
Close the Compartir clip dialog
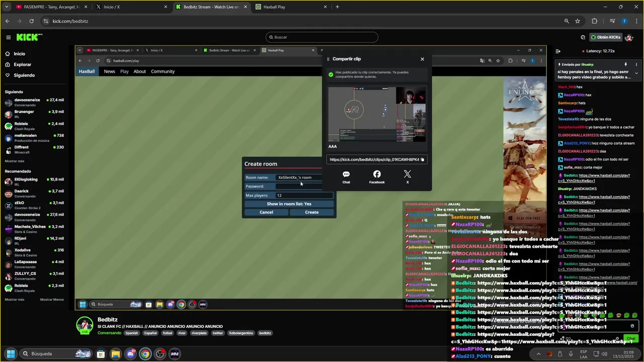click(x=422, y=59)
